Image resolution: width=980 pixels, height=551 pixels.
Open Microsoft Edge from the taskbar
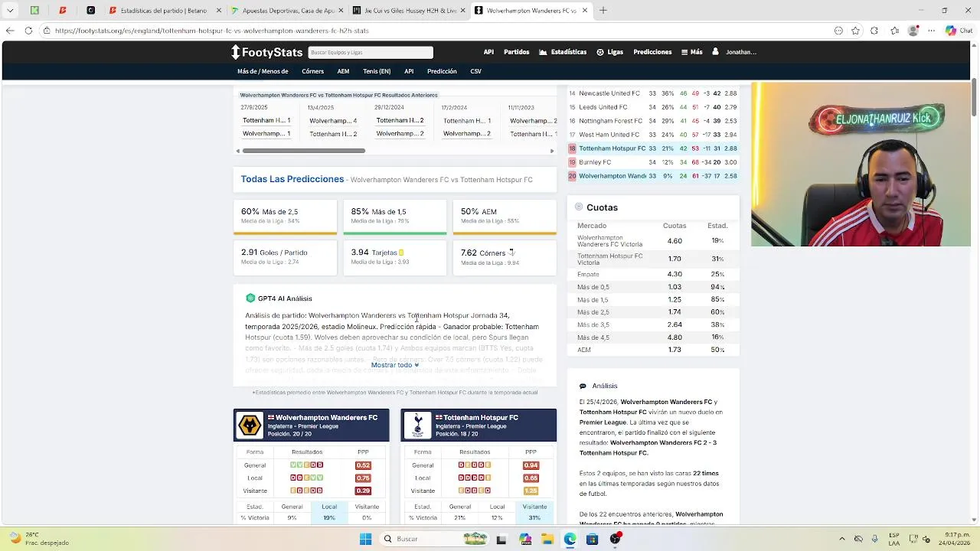coord(570,539)
